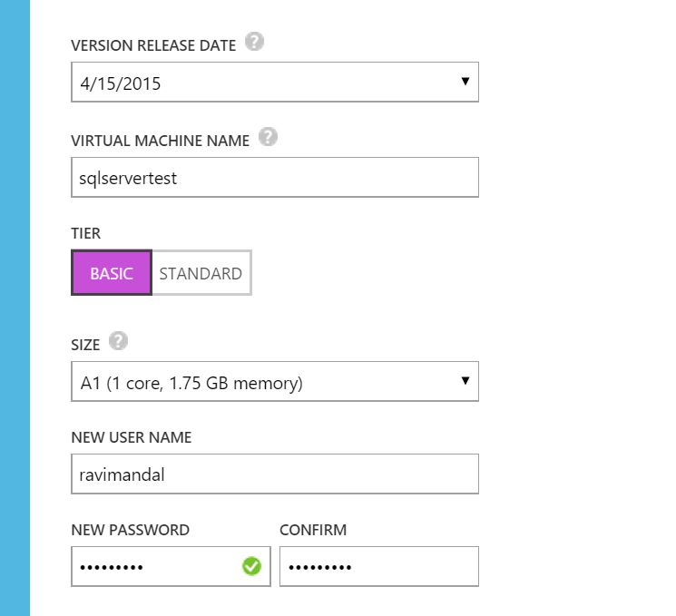Image resolution: width=676 pixels, height=616 pixels.
Task: Click the VIRTUAL MACHINE NAME label
Action: [x=160, y=141]
